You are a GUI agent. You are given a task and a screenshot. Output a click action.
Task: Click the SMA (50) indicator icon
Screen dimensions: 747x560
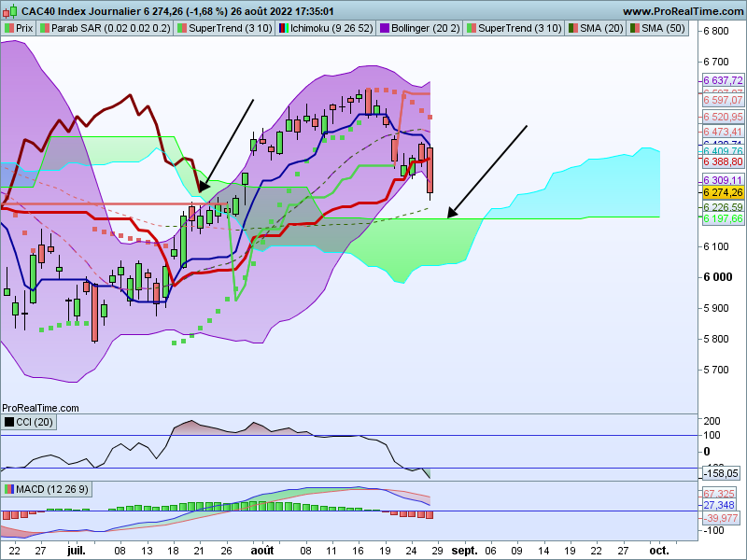pos(635,28)
